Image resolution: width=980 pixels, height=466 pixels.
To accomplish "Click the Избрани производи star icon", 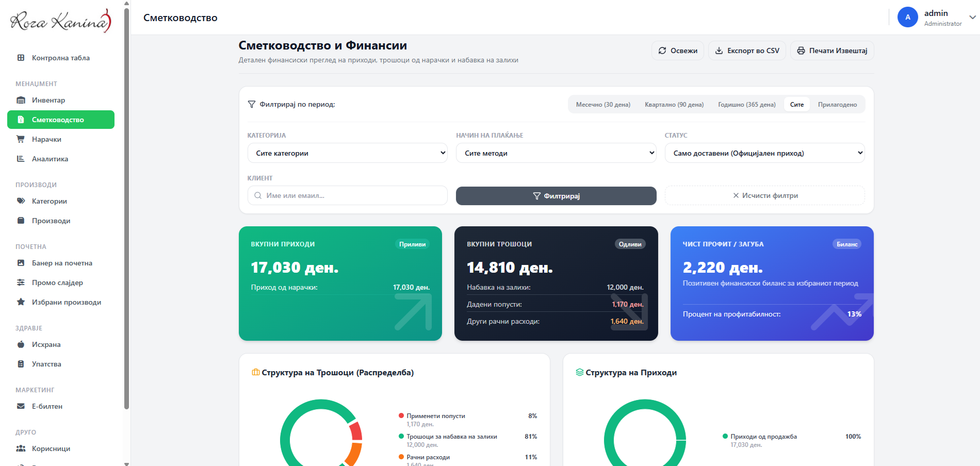I will tap(21, 302).
